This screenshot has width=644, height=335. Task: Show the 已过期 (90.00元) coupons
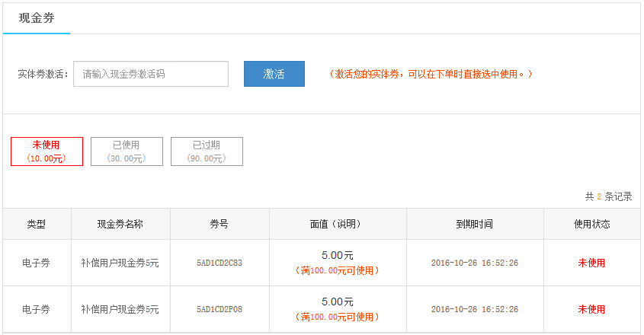coord(207,152)
